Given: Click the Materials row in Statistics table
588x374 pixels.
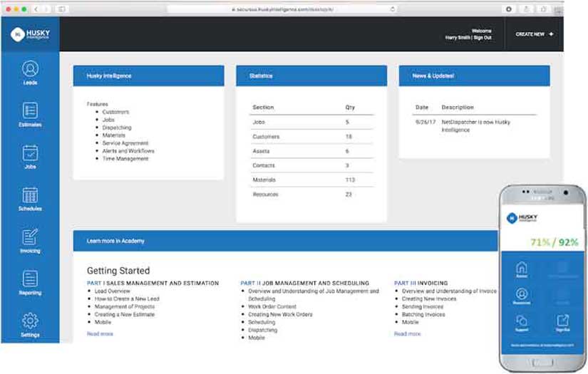Looking at the screenshot, I should coord(311,180).
